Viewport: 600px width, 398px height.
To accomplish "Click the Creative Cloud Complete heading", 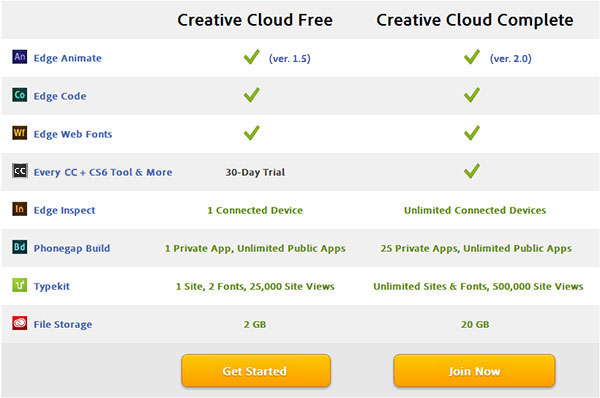I will pos(475,20).
